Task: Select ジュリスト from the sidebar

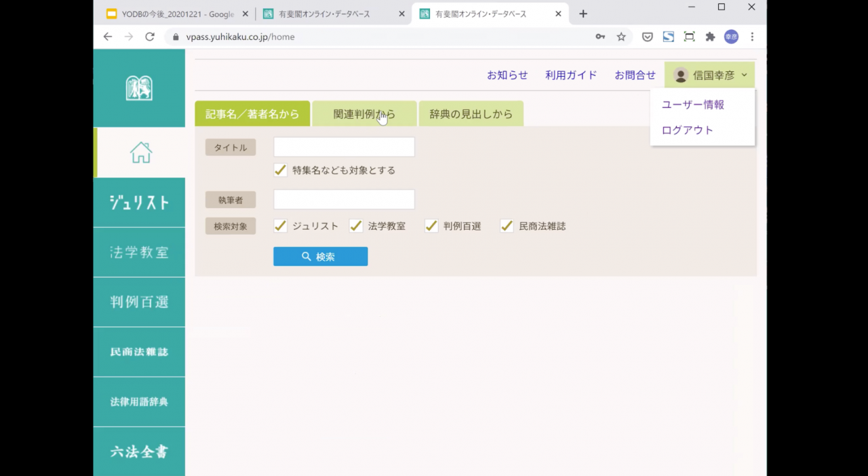Action: 140,202
